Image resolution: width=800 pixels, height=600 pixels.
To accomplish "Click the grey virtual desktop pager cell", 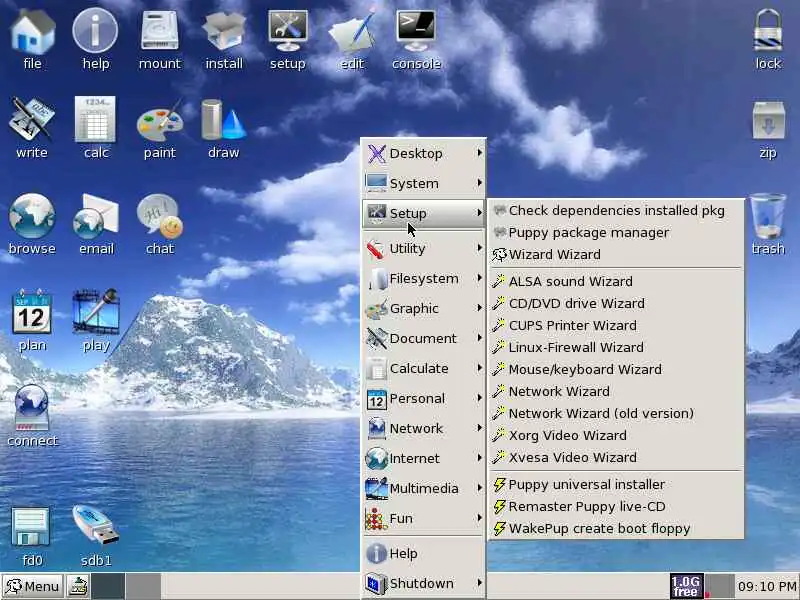I will 143,586.
